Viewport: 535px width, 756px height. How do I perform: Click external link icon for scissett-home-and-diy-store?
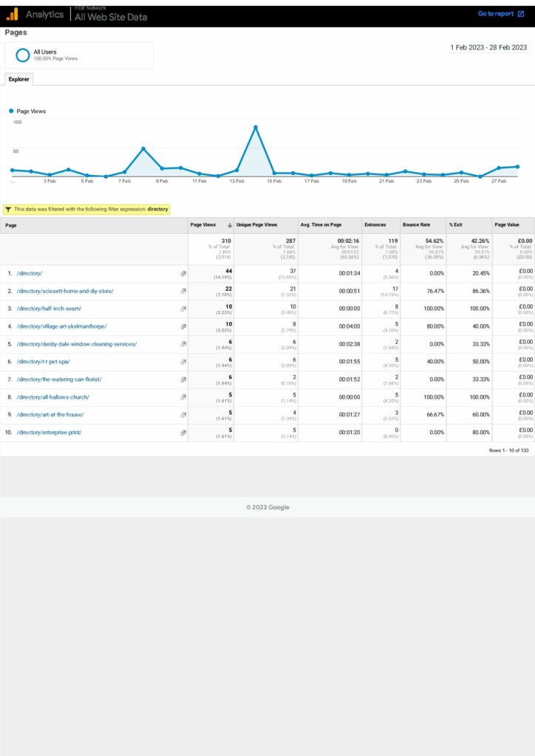[183, 291]
